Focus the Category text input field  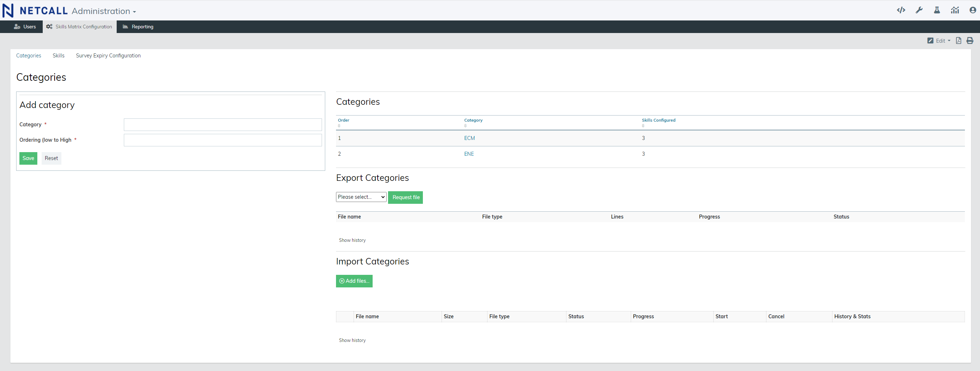tap(223, 125)
